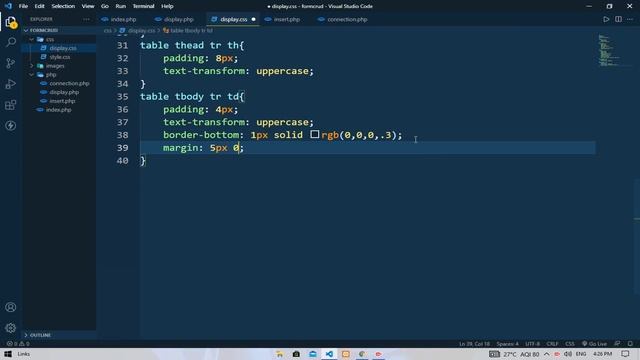Open the Search view in the activity bar
Image resolution: width=640 pixels, height=360 pixels.
[11, 42]
